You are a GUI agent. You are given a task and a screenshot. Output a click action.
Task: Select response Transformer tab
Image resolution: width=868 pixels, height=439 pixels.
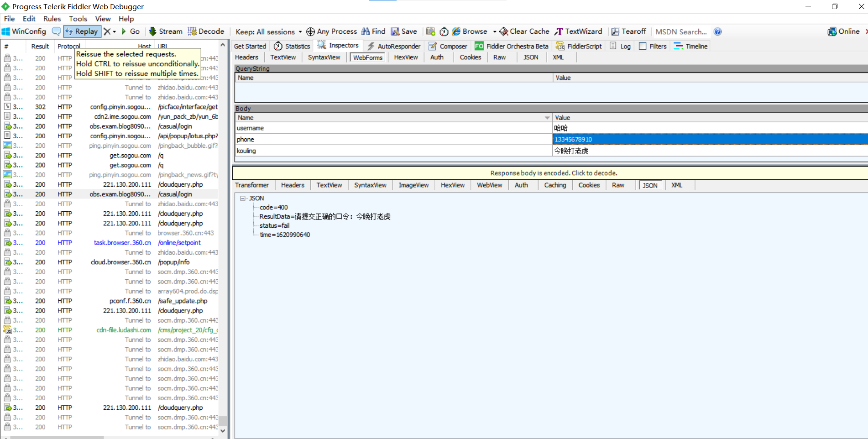252,185
